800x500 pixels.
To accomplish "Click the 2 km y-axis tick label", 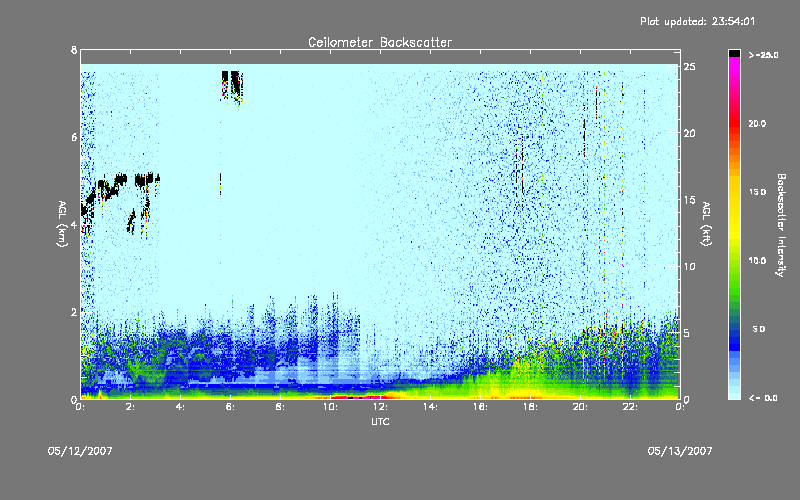I will coord(74,312).
